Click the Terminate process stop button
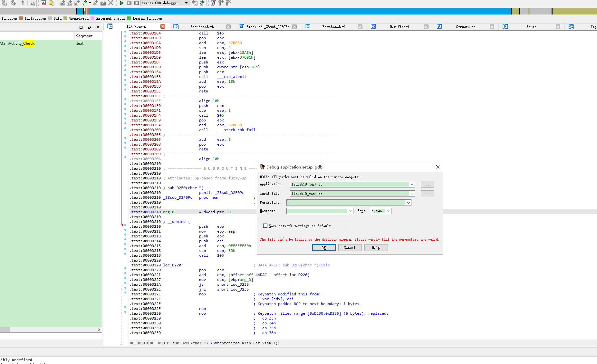The width and height of the screenshot is (597, 364). pyautogui.click(x=137, y=3)
